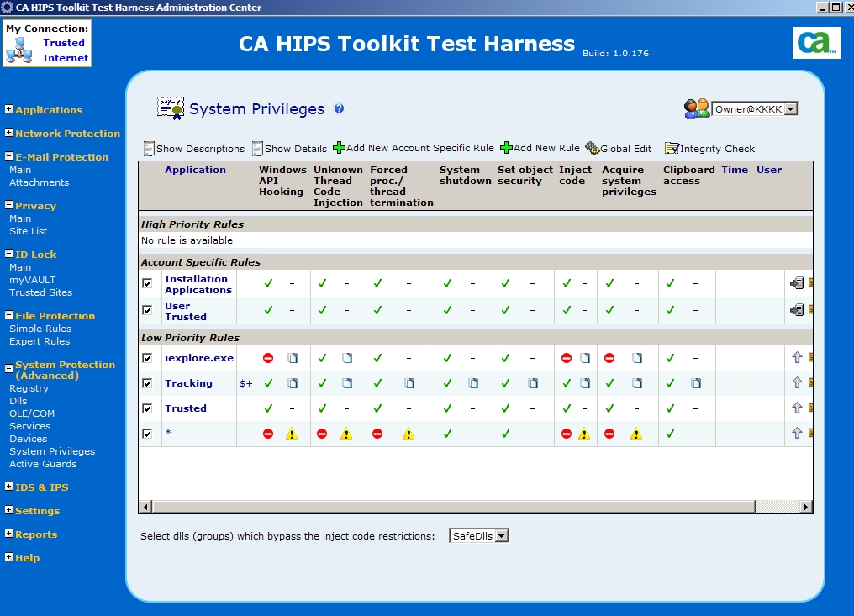Click the export icon in Installation Applications row

pos(796,282)
